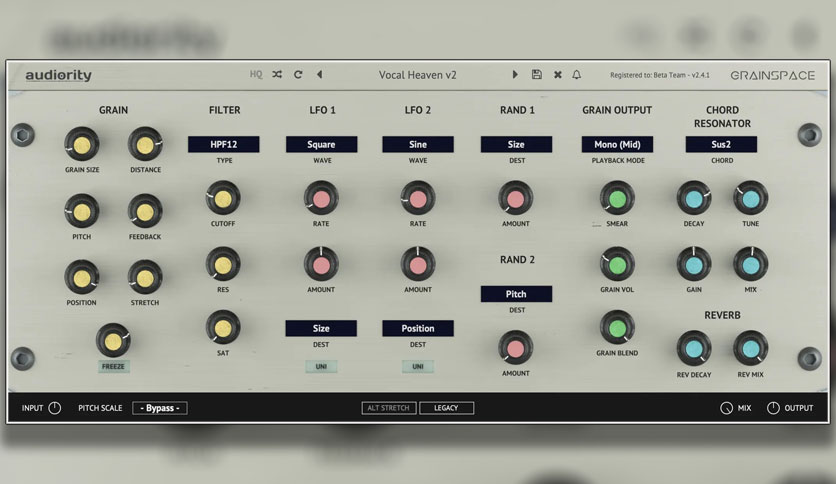
Task: Toggle the LEGACY button
Action: (446, 408)
